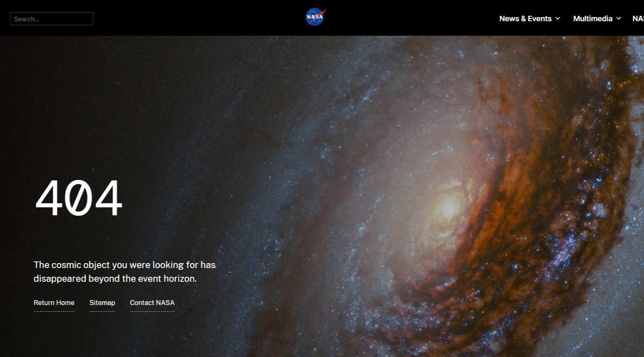644x357 pixels.
Task: Open the Sitemap link
Action: pos(102,303)
